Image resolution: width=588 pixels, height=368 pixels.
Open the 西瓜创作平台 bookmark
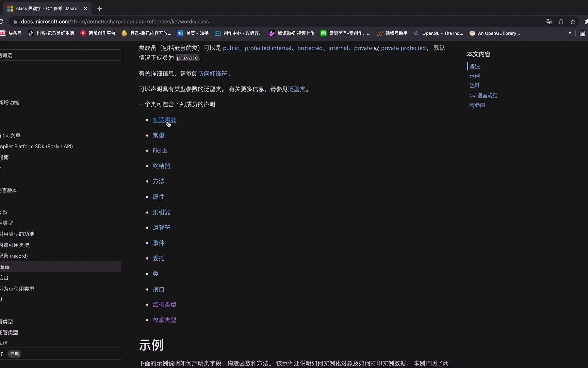[x=98, y=33]
